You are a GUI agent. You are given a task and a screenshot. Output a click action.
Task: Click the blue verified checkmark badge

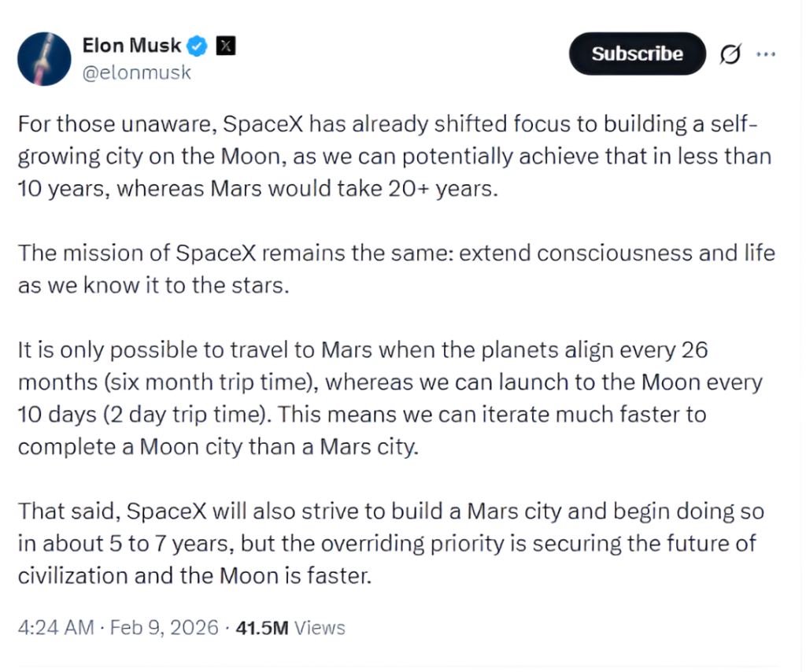coord(198,46)
